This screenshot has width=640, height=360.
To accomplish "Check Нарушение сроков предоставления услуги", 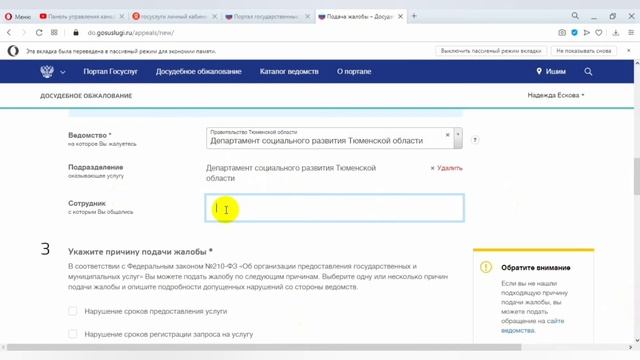I will 73,311.
